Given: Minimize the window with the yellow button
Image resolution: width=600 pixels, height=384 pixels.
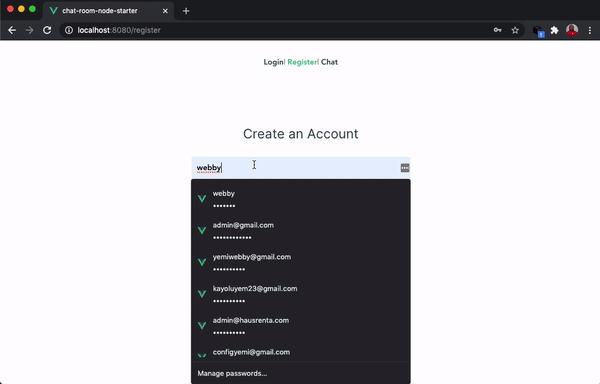Looking at the screenshot, I should tap(21, 9).
